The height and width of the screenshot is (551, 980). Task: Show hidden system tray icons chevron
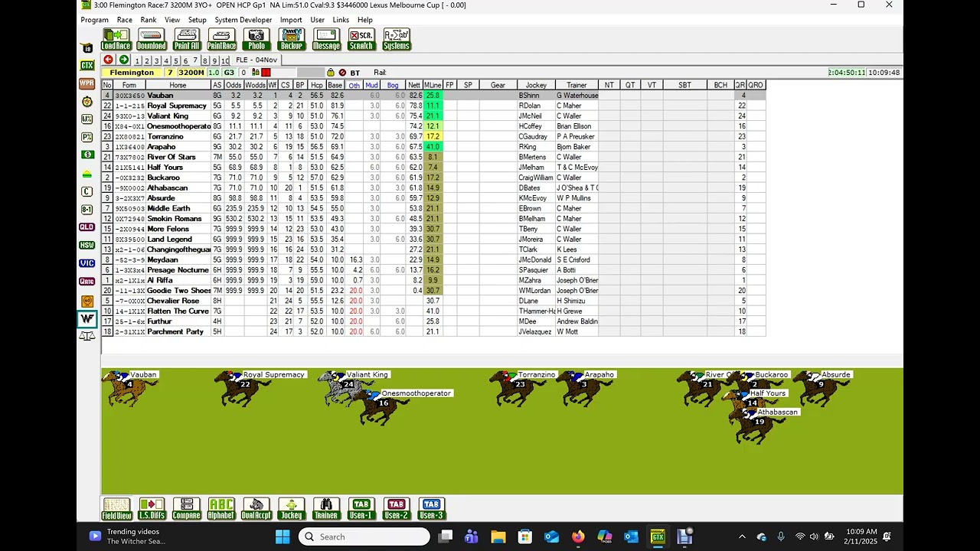click(741, 536)
